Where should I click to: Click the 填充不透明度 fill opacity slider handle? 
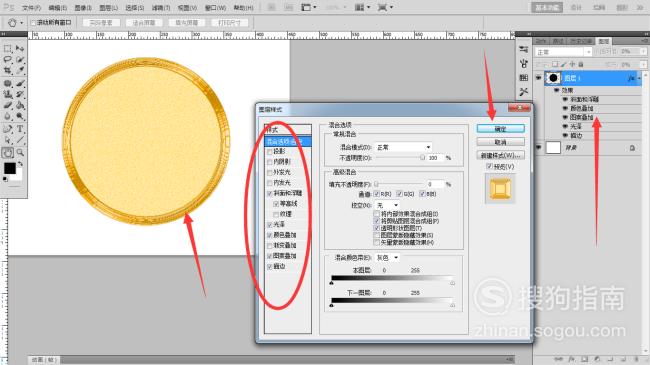[376, 184]
